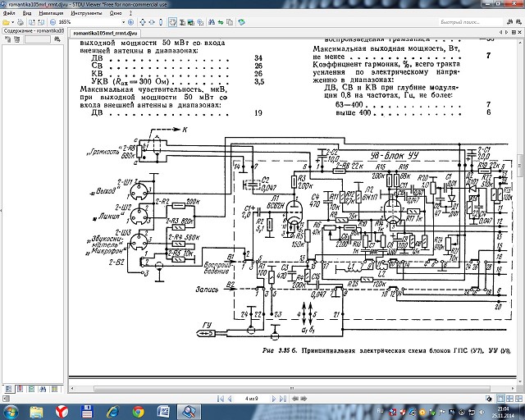This screenshot has height=420, width=525.
Task: Go to previous page button
Action: tap(230, 399)
